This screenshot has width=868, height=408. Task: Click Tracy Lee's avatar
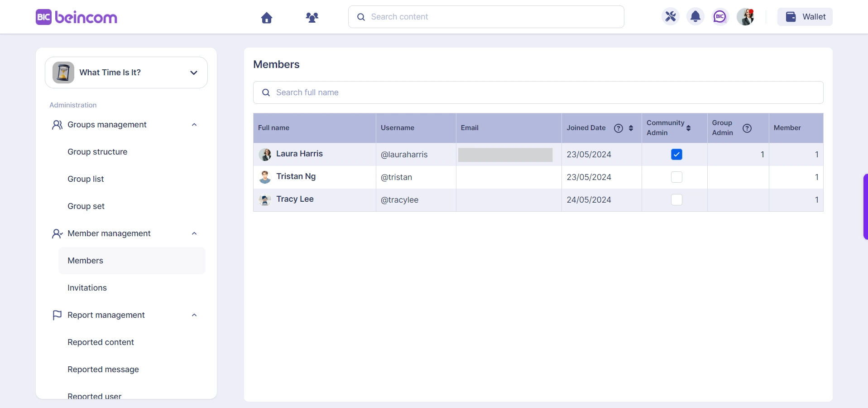coord(265,200)
